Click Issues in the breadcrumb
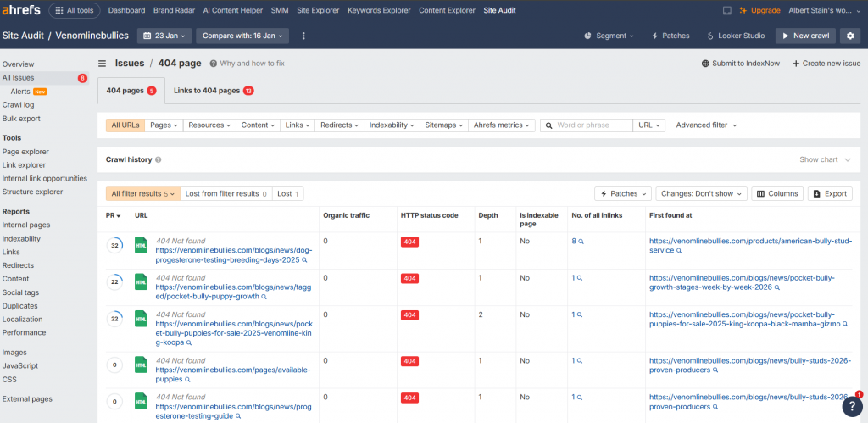The image size is (868, 423). (130, 63)
